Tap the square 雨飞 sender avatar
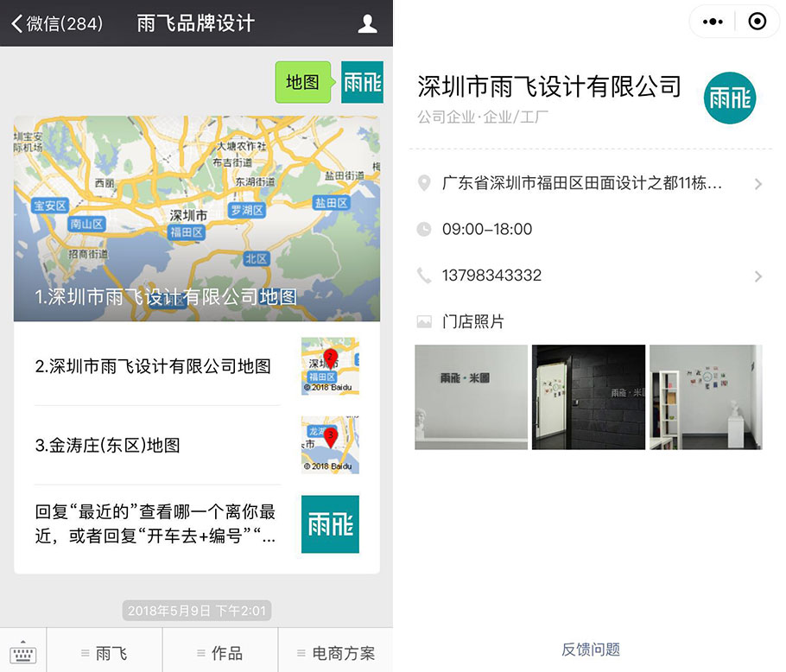 coord(363,82)
